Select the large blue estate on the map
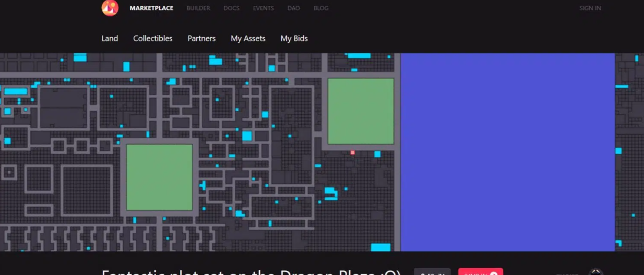This screenshot has height=275, width=644. [x=508, y=152]
